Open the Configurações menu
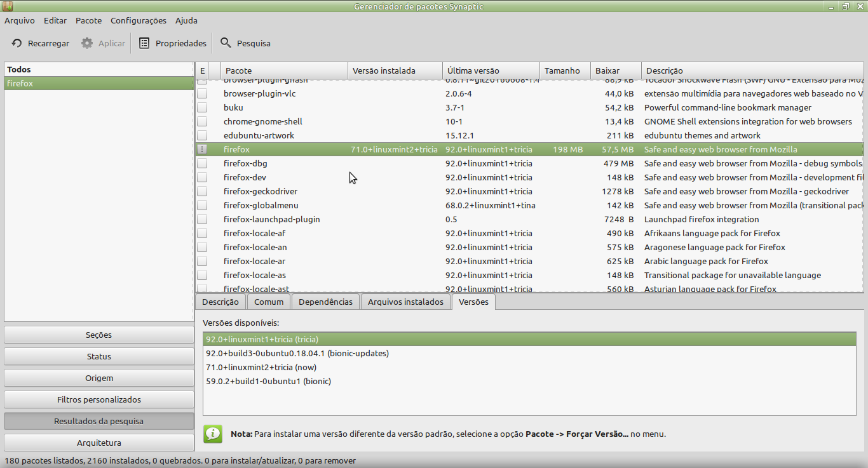 (139, 20)
